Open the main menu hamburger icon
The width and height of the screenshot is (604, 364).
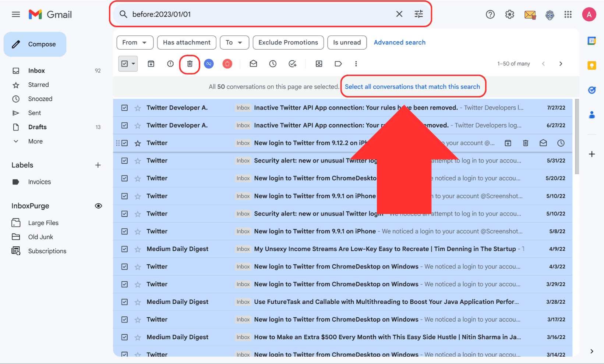[16, 14]
